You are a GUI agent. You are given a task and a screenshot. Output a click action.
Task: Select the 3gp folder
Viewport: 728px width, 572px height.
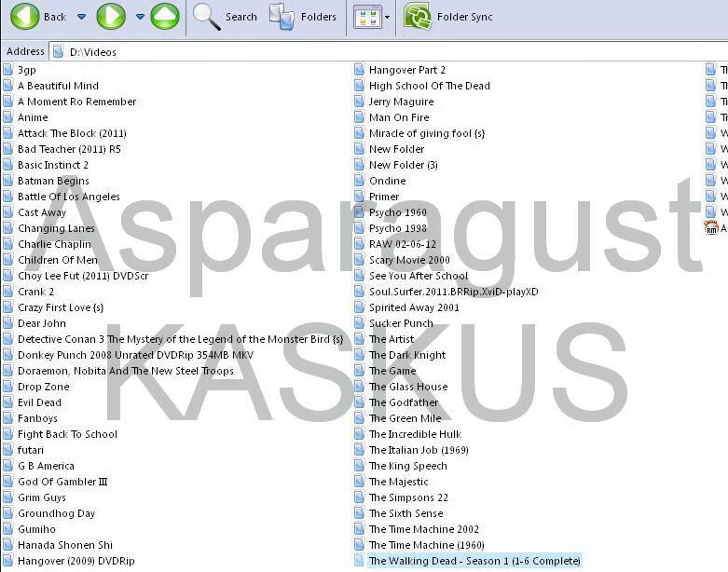coord(26,70)
